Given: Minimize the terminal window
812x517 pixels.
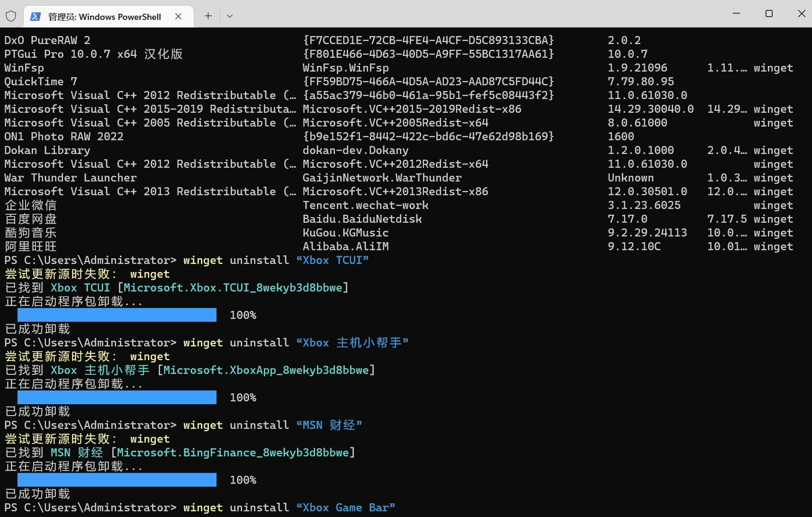Looking at the screenshot, I should tap(736, 13).
